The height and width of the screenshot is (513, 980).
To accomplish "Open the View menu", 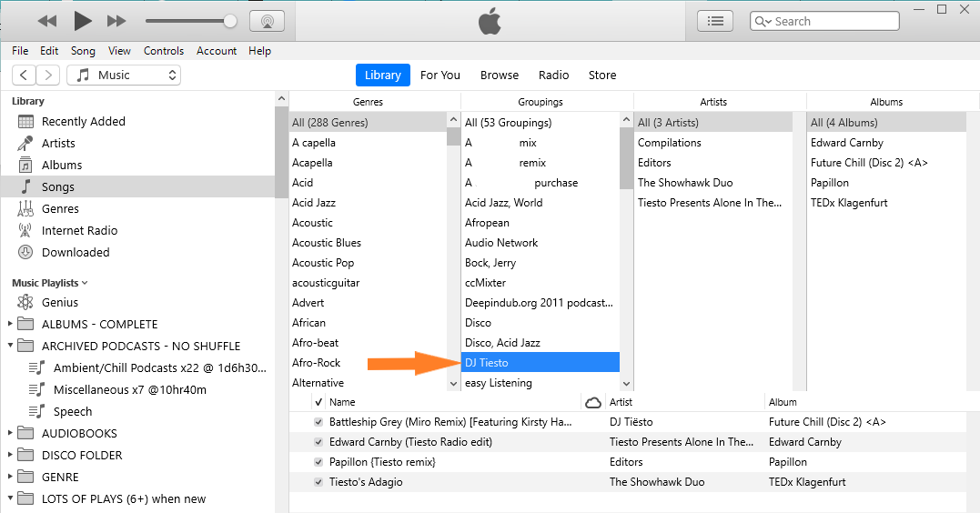I will coord(119,51).
